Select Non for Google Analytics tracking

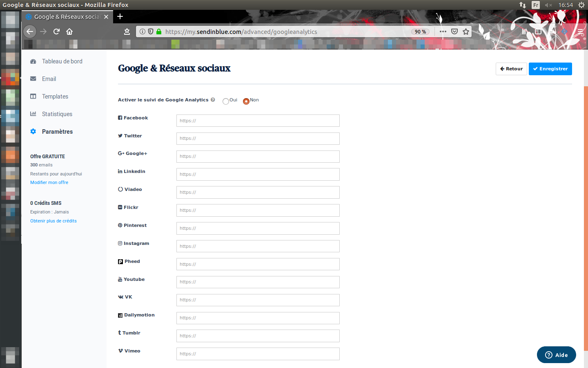click(246, 101)
